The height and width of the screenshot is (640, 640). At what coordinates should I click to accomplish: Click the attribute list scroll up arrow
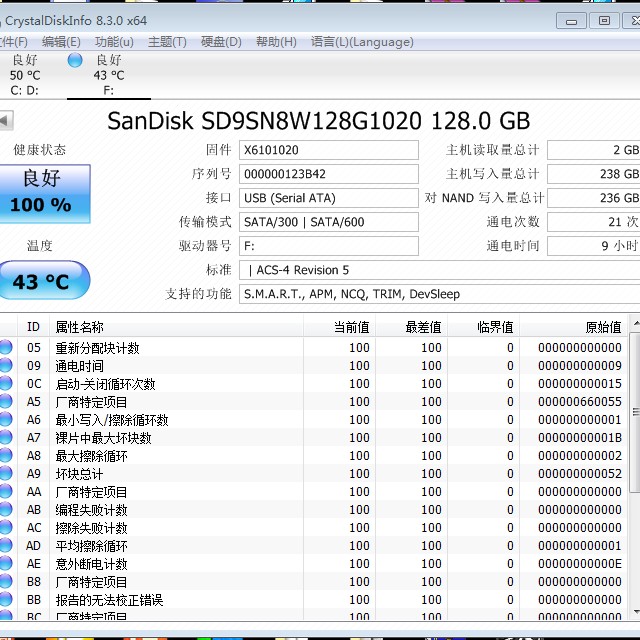point(636,324)
